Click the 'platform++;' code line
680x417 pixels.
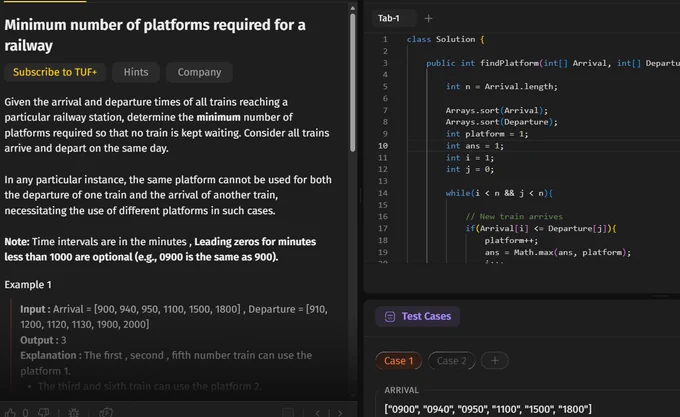point(511,240)
